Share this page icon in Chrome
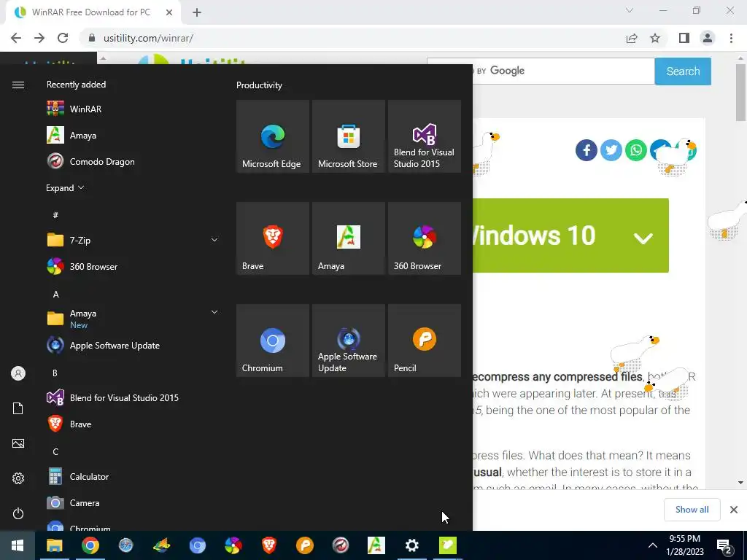The height and width of the screenshot is (560, 747). [x=632, y=38]
